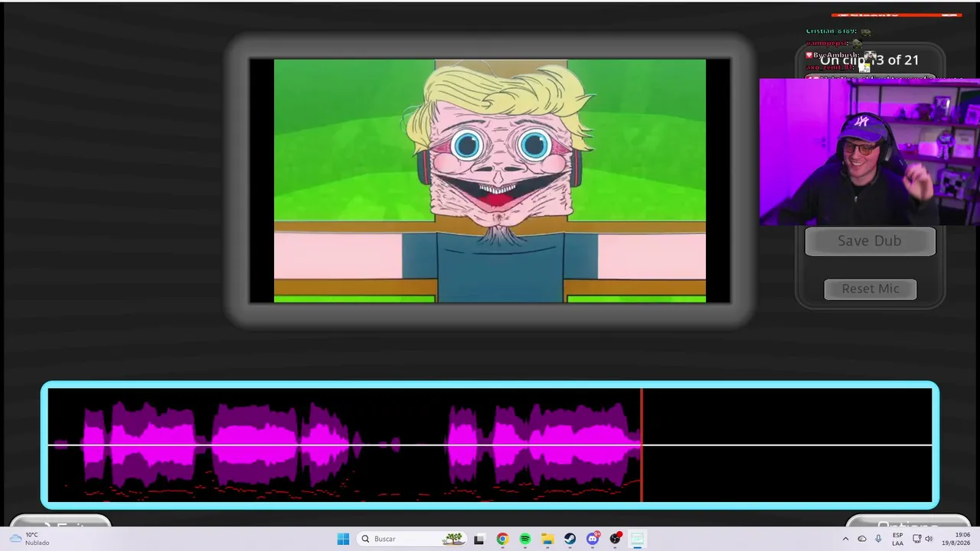Image resolution: width=980 pixels, height=551 pixels.
Task: Click the Save Dub button
Action: pyautogui.click(x=870, y=241)
